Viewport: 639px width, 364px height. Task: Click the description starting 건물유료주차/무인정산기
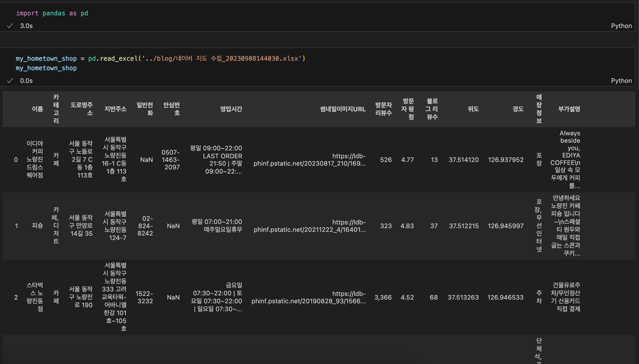coord(566,297)
